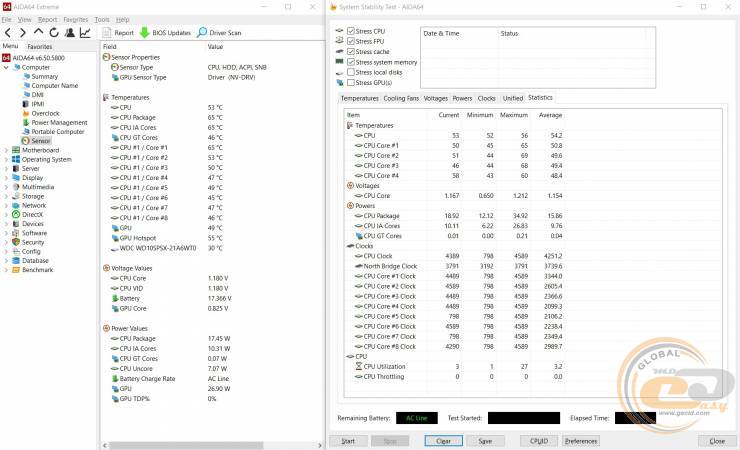
Task: Expand the Motherboard tree node
Action: click(x=6, y=150)
